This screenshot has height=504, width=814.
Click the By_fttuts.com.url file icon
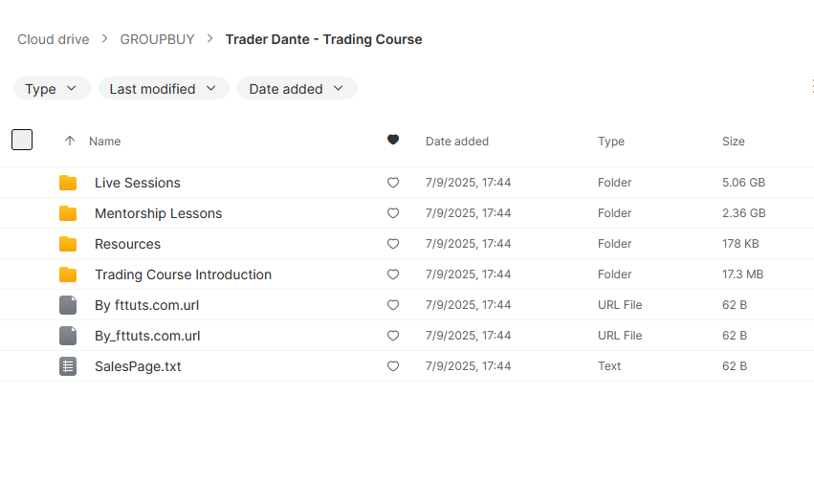[68, 336]
